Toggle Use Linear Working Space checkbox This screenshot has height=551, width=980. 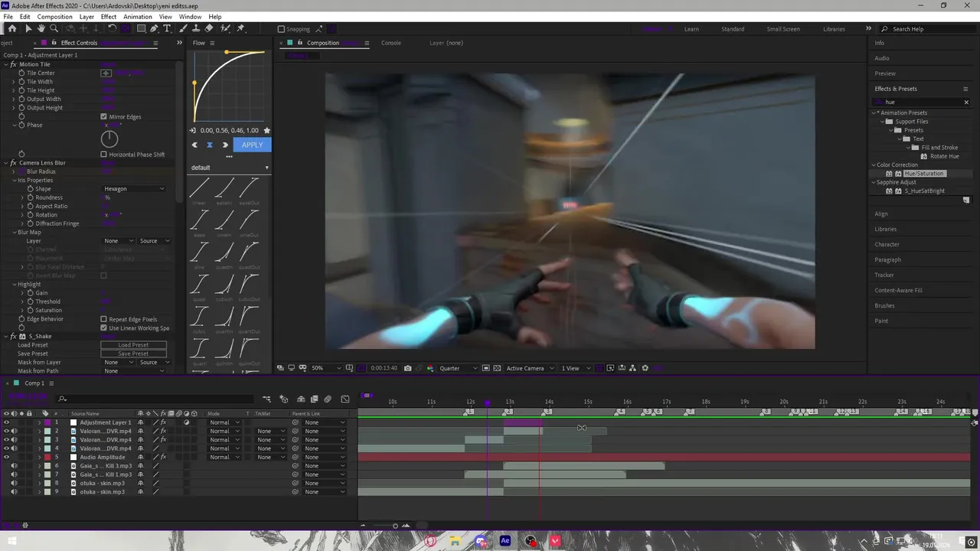[x=104, y=328]
